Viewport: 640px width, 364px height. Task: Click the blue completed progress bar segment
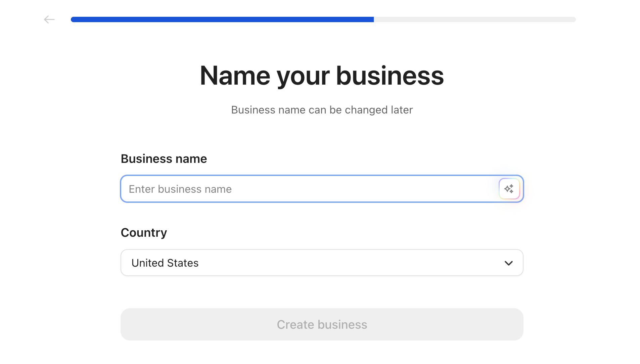(x=222, y=19)
